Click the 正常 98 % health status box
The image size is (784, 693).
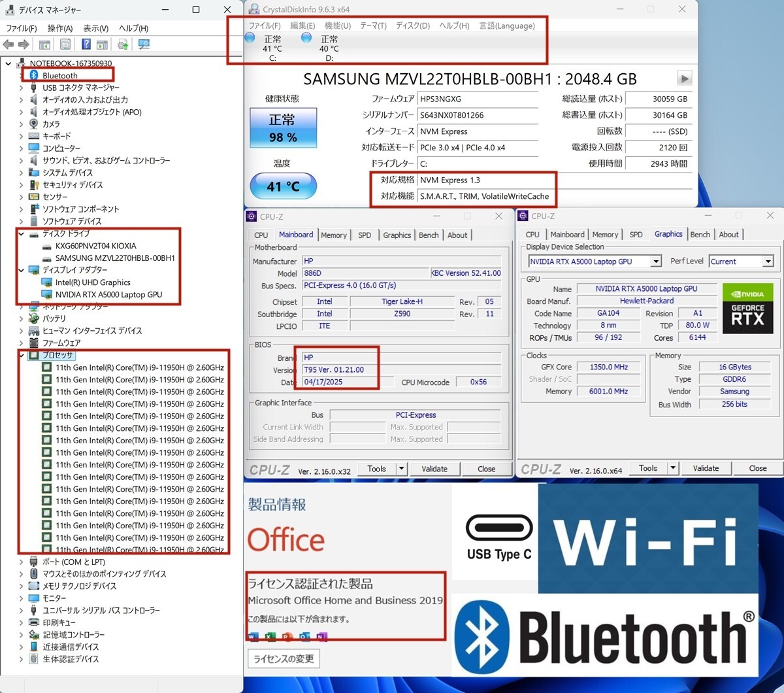(283, 128)
